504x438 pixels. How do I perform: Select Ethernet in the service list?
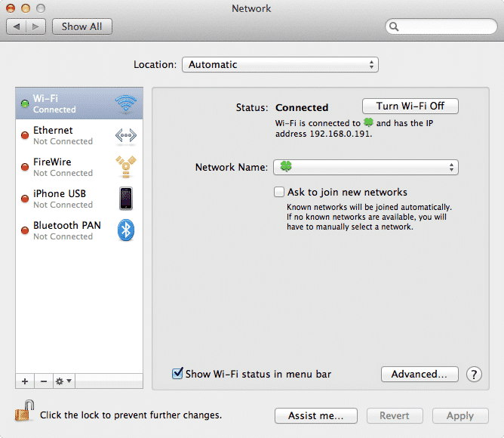63,136
